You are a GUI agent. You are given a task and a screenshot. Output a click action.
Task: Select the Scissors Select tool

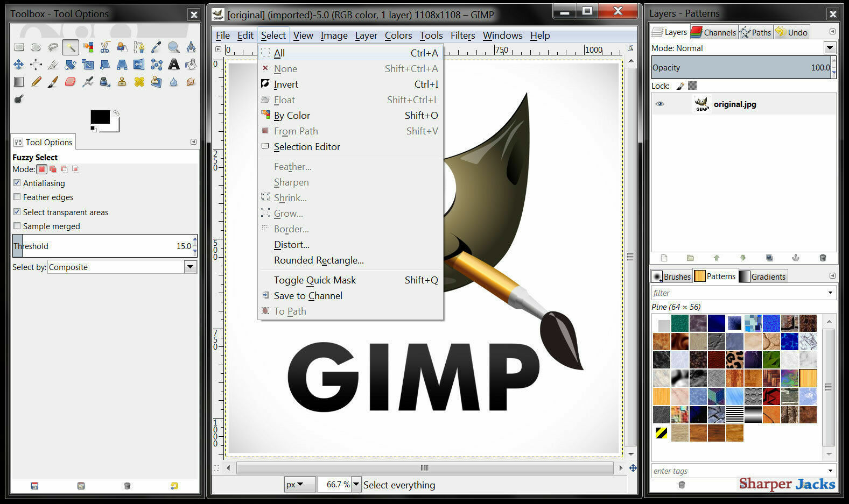105,47
